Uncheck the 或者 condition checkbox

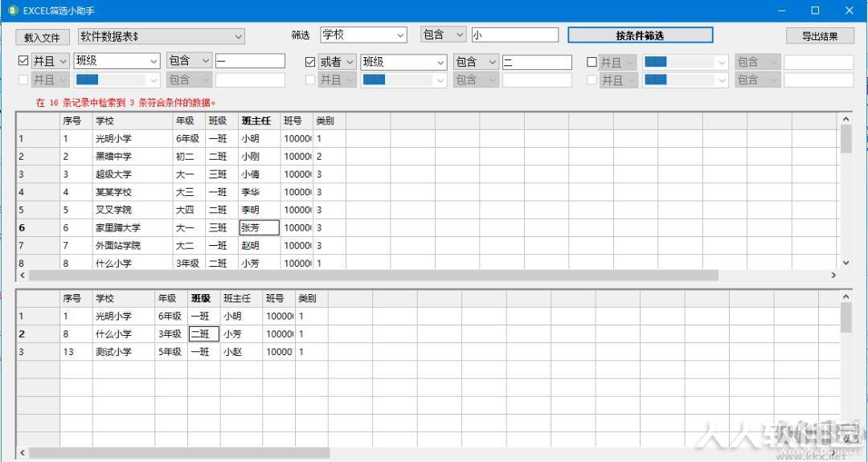tap(310, 62)
